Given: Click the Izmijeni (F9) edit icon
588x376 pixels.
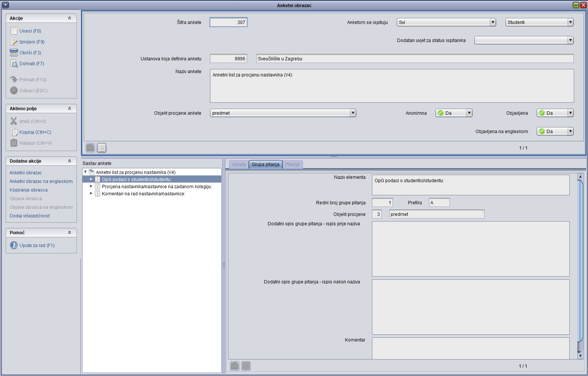Looking at the screenshot, I should coord(14,42).
